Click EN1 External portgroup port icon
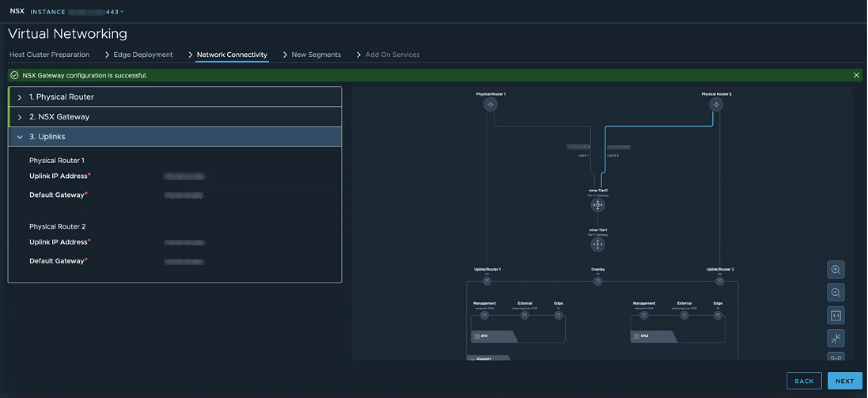The image size is (868, 398). (x=525, y=315)
